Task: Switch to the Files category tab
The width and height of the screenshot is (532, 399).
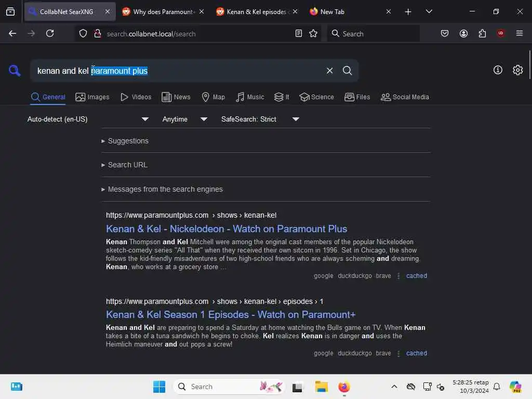Action: (357, 97)
